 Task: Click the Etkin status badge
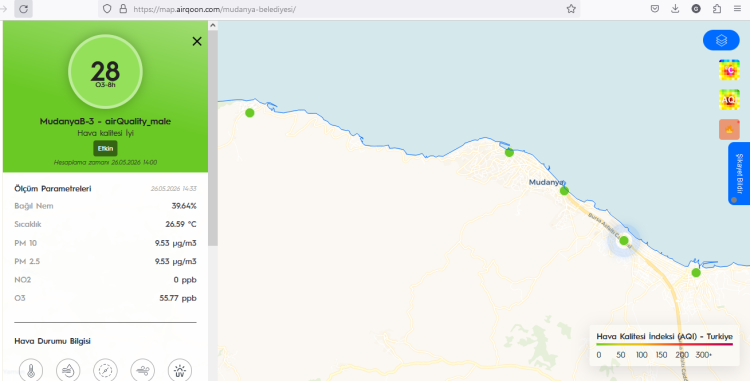click(x=105, y=149)
